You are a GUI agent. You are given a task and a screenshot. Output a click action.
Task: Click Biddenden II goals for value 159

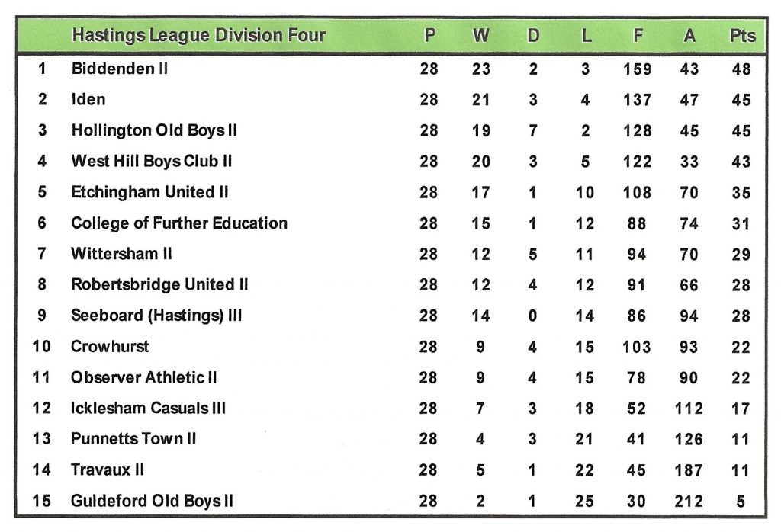tap(637, 69)
